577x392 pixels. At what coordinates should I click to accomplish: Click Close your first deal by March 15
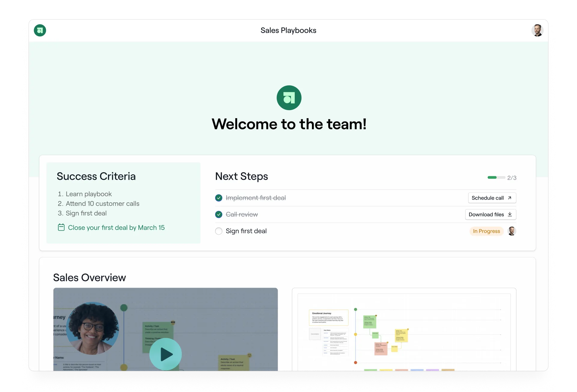point(116,228)
